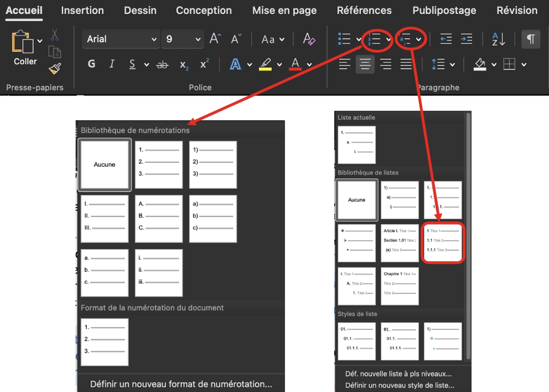
Task: Select the 1, 1.1, 1.1.1 Titre list
Action: point(443,243)
